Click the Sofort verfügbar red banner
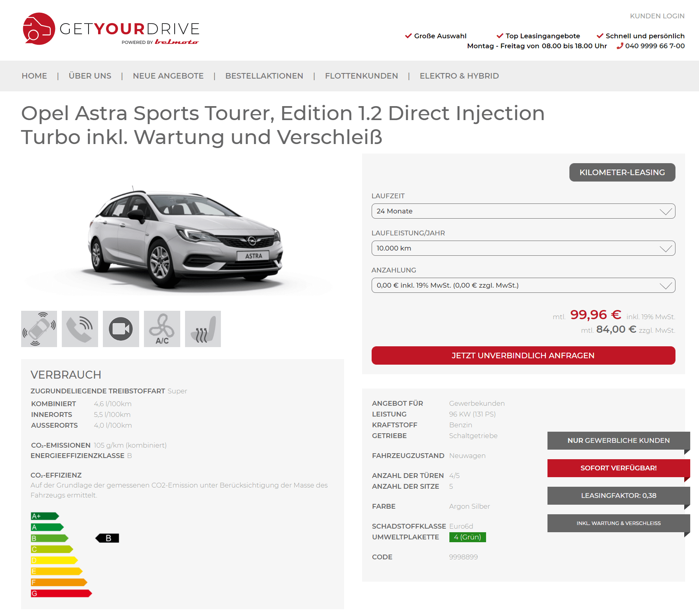Image resolution: width=699 pixels, height=616 pixels. [618, 468]
